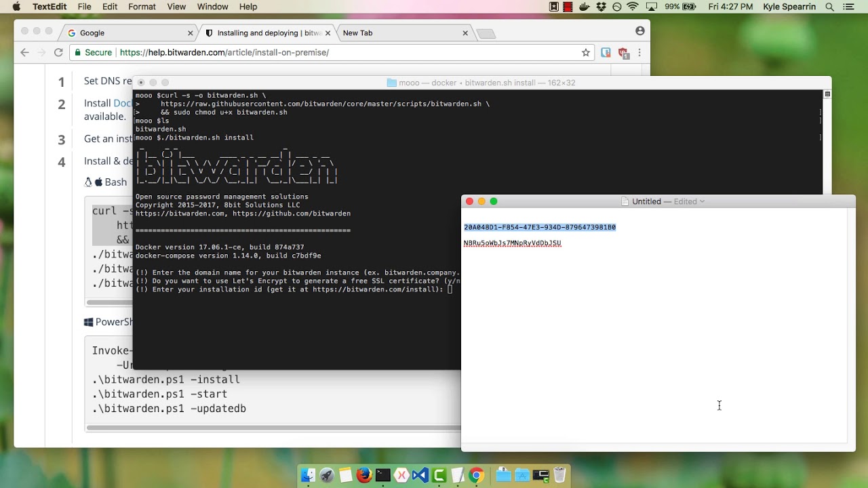Viewport: 868px width, 488px height.
Task: Click the Docker whale menu bar icon
Action: click(x=585, y=7)
